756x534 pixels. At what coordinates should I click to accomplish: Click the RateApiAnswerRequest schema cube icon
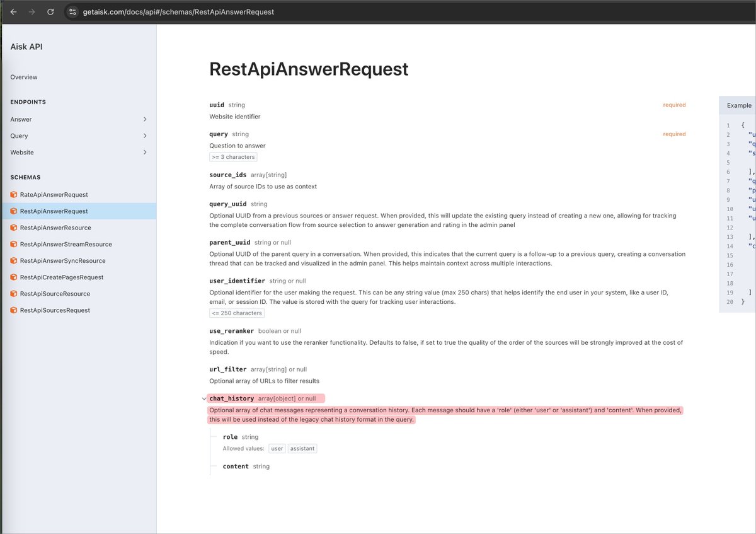tap(14, 195)
